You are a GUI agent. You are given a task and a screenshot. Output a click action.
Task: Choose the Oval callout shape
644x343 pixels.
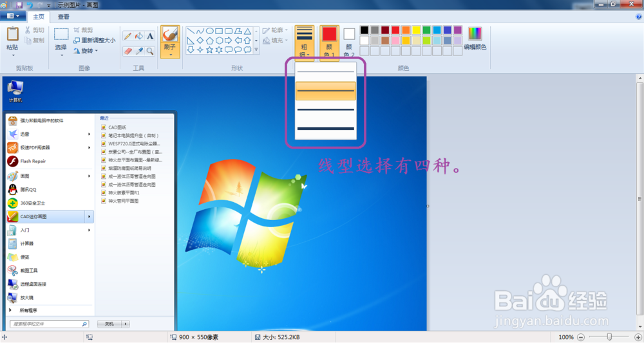[x=238, y=50]
